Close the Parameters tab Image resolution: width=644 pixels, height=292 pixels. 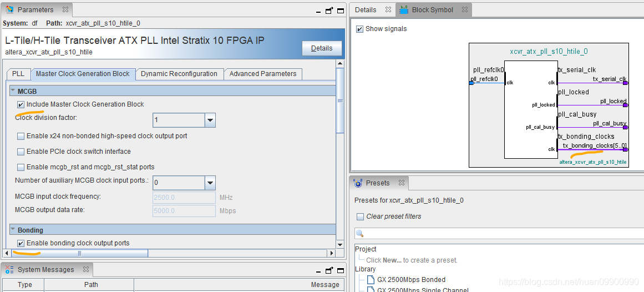point(65,9)
